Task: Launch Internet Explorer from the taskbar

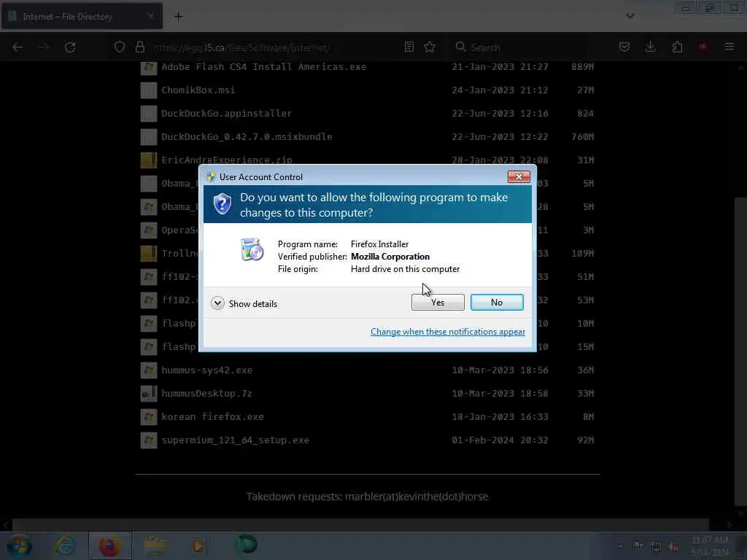Action: pos(65,545)
